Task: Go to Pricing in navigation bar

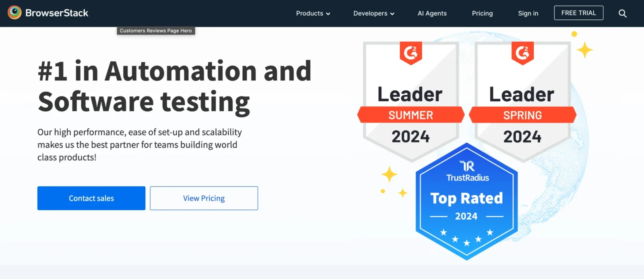Action: [482, 13]
